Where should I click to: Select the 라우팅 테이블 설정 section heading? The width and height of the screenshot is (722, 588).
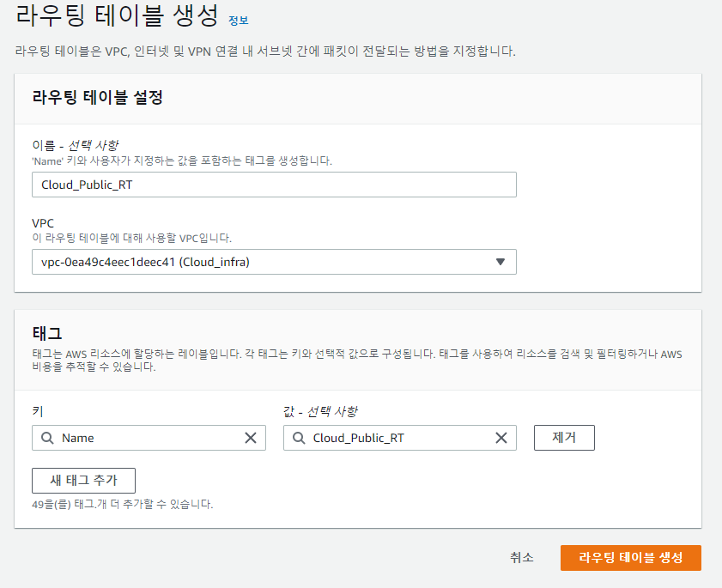pos(98,97)
